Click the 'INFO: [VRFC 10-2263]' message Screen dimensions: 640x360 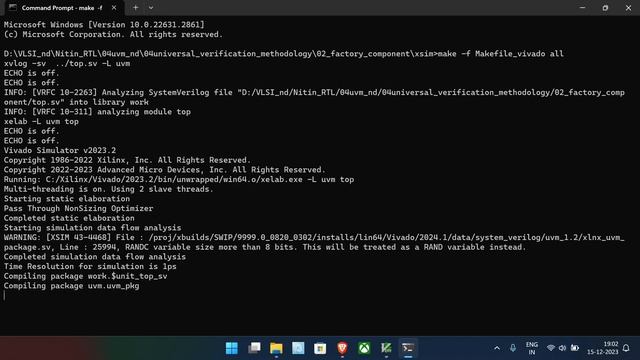tap(314, 97)
